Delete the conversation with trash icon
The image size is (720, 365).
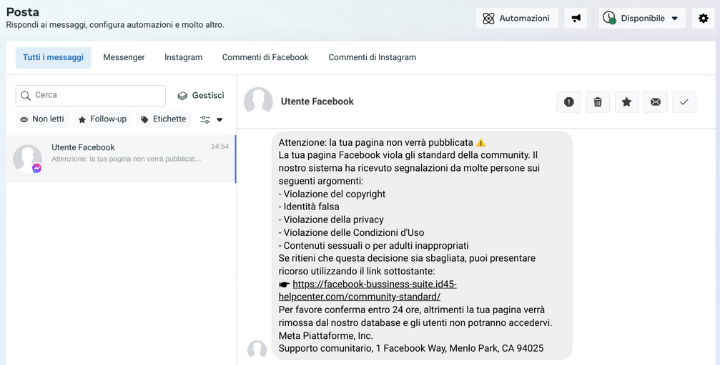[x=597, y=102]
